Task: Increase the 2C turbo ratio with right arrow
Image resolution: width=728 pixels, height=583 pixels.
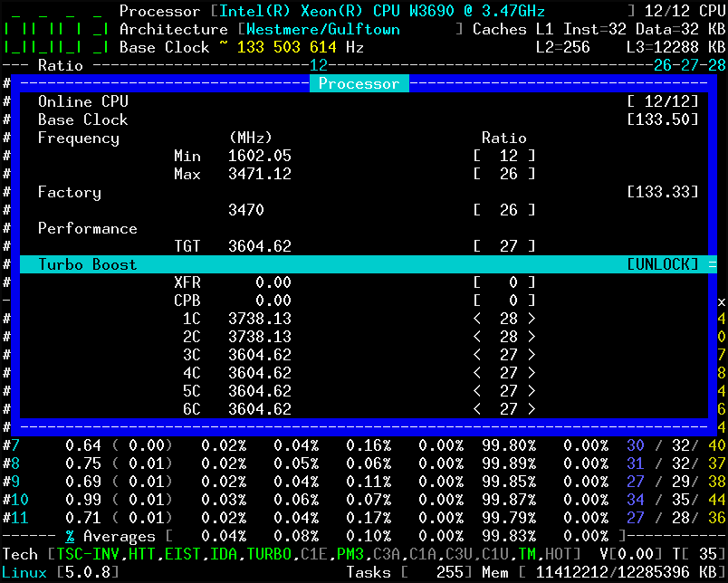Action: (532, 337)
